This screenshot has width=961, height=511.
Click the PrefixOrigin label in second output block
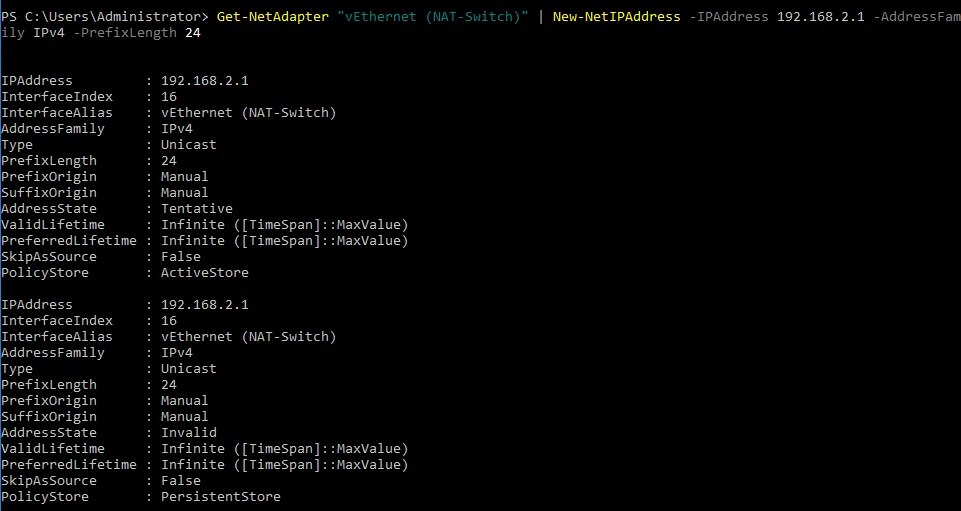click(48, 401)
